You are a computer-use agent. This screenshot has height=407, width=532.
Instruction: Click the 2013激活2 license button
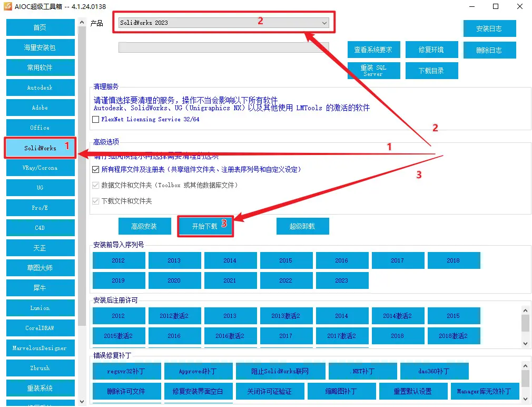click(x=287, y=316)
